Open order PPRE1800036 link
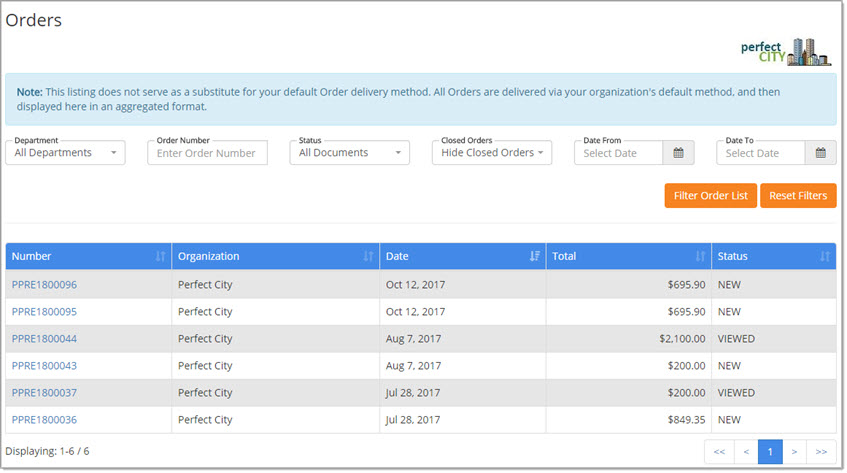The image size is (847, 473). click(44, 420)
